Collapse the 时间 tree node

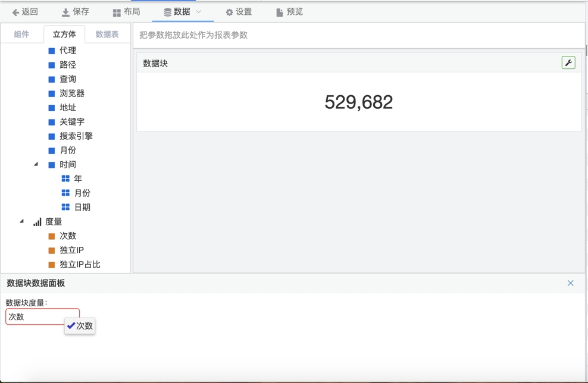36,164
